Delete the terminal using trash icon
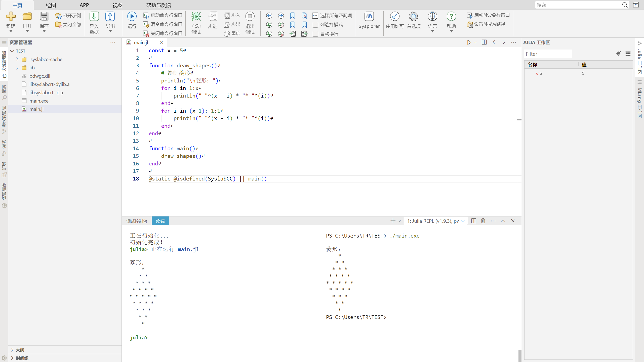644x362 pixels. (x=483, y=221)
